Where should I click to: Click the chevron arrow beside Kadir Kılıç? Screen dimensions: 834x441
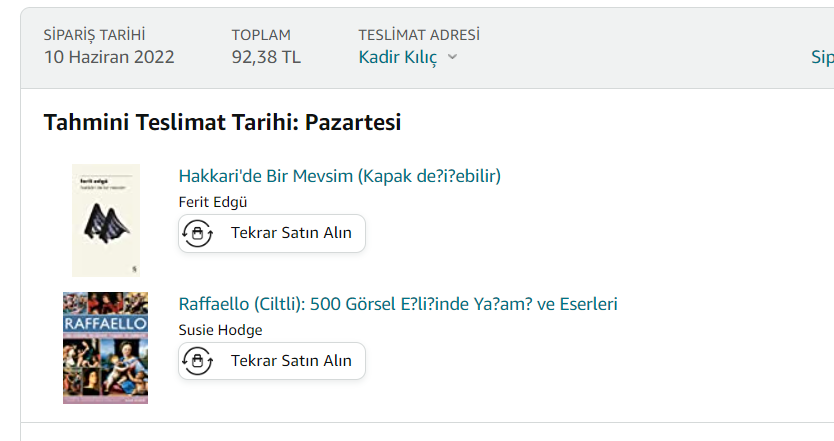(452, 57)
